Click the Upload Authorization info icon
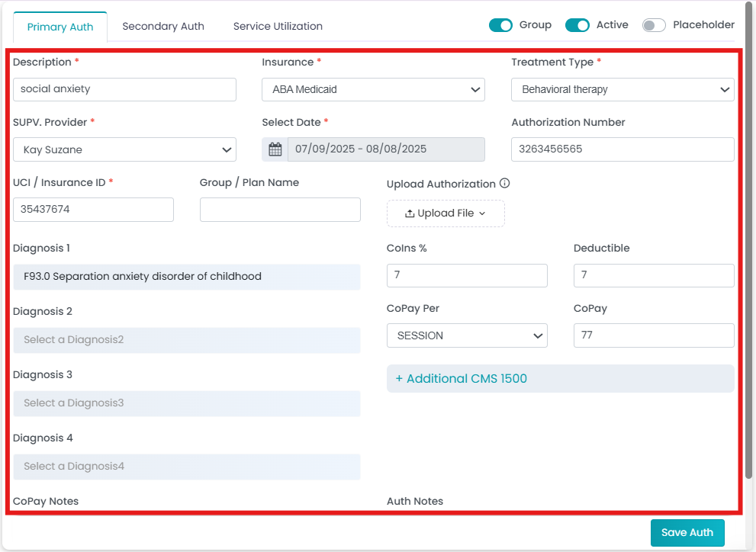Viewport: 756px width, 552px height. click(505, 184)
